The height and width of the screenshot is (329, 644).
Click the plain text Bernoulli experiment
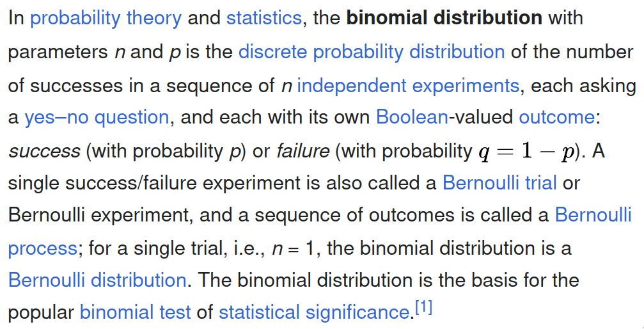tap(100, 216)
